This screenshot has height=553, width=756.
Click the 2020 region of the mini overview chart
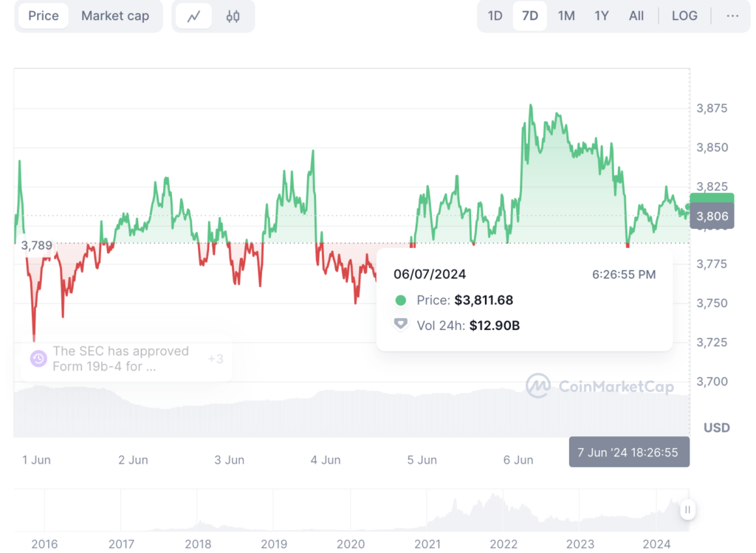(351, 509)
